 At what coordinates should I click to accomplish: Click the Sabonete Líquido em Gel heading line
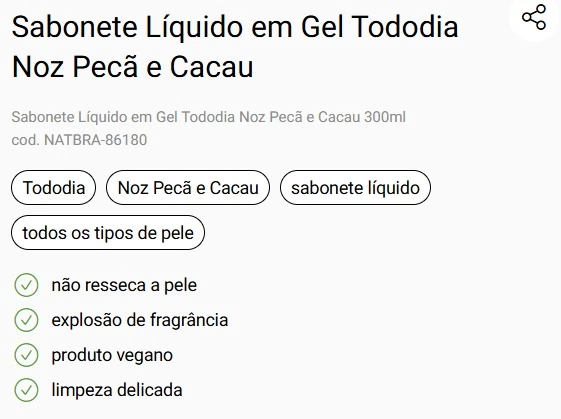click(x=235, y=27)
